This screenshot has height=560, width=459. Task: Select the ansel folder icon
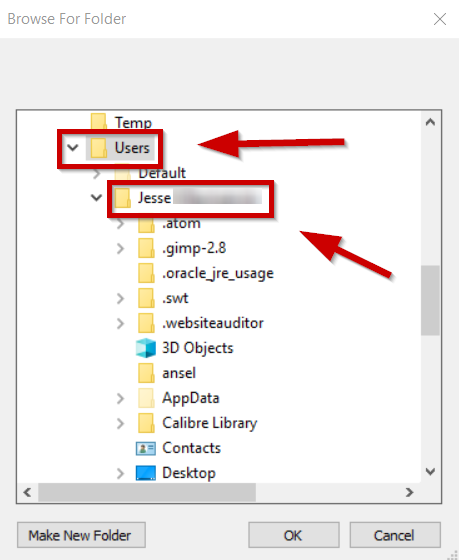(146, 373)
